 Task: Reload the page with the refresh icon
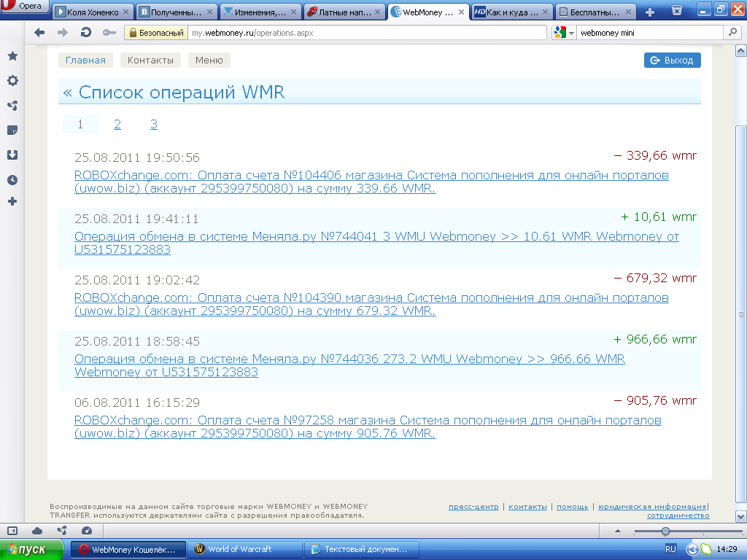pos(86,32)
